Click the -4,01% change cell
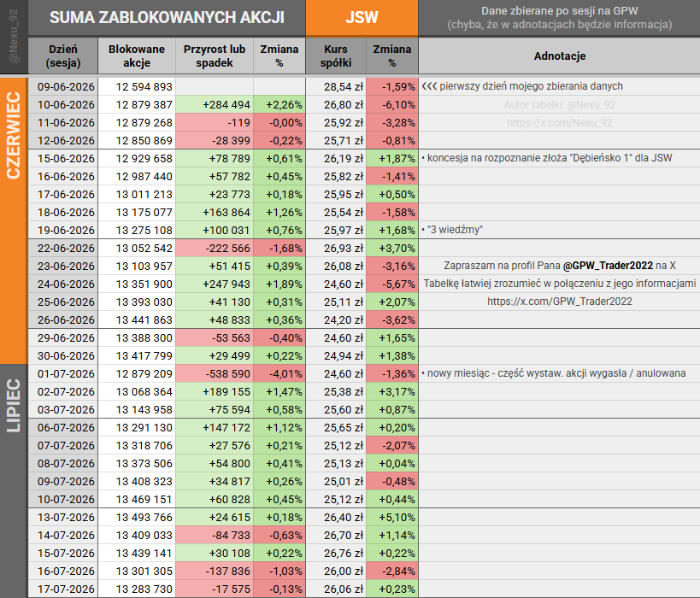Image resolution: width=700 pixels, height=598 pixels. point(279,373)
